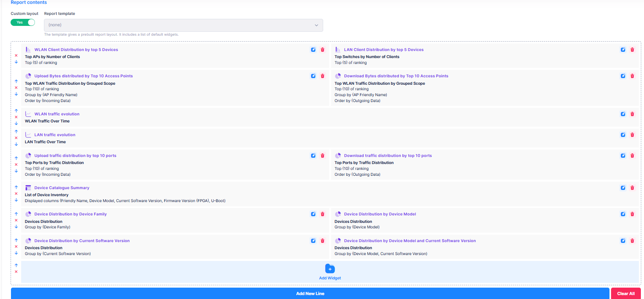Open the LAN traffic evolution widget title

pos(55,135)
